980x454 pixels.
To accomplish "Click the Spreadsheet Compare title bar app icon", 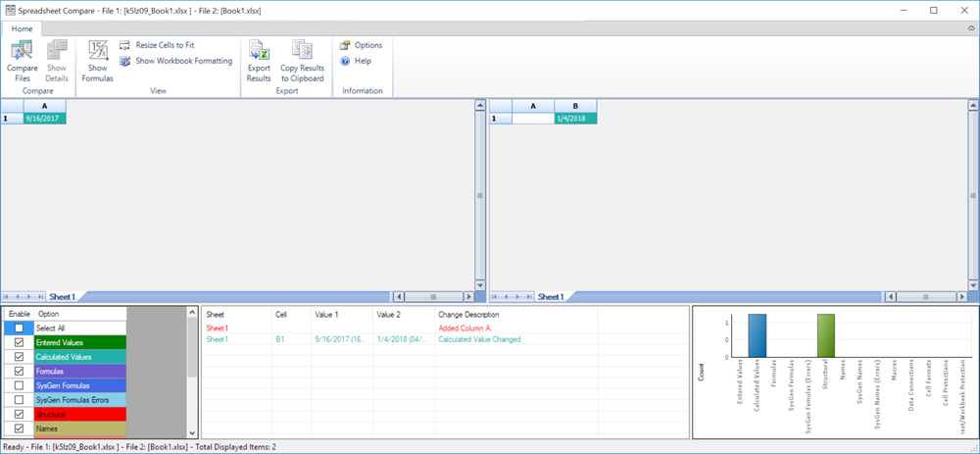I will pyautogui.click(x=10, y=10).
